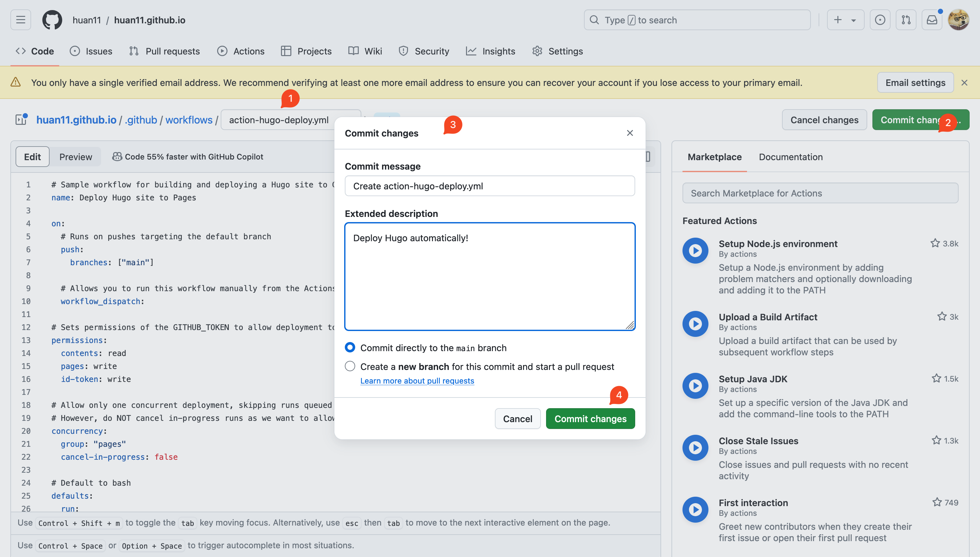This screenshot has height=557, width=980.
Task: Click Cancel in the commit dialog
Action: click(517, 419)
